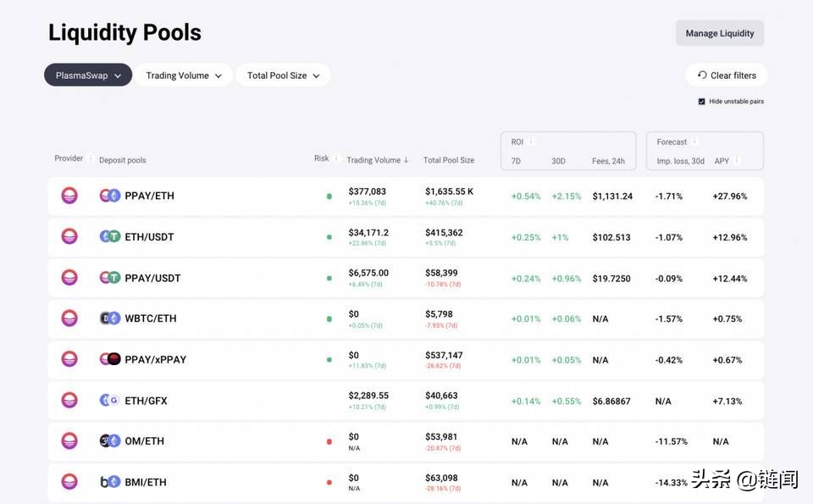Open the PPAY/ETH pool name
This screenshot has height=504, width=813.
click(149, 196)
